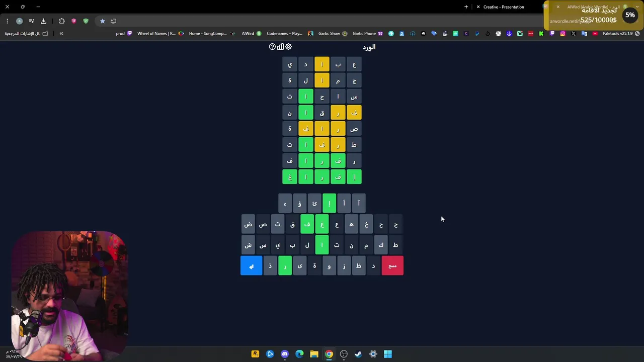Viewport: 644px width, 362px height.
Task: Tap the ؤ key on keyboard
Action: [x=299, y=203]
